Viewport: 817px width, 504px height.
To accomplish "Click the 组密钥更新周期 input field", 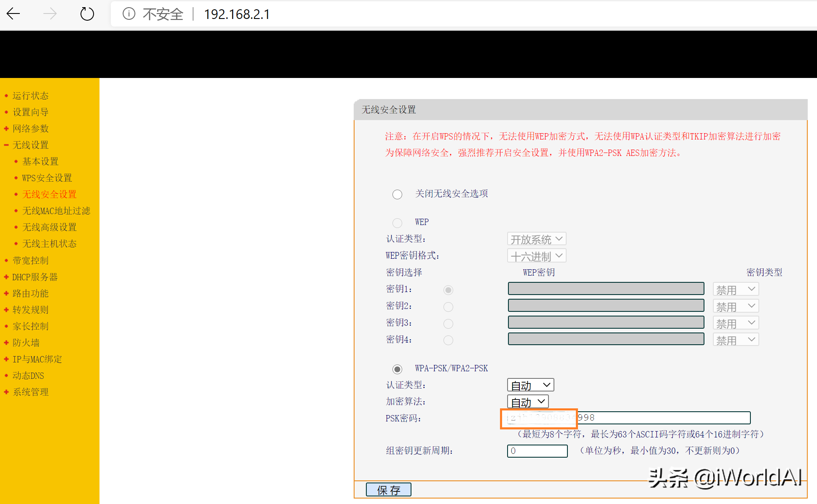I will point(537,451).
